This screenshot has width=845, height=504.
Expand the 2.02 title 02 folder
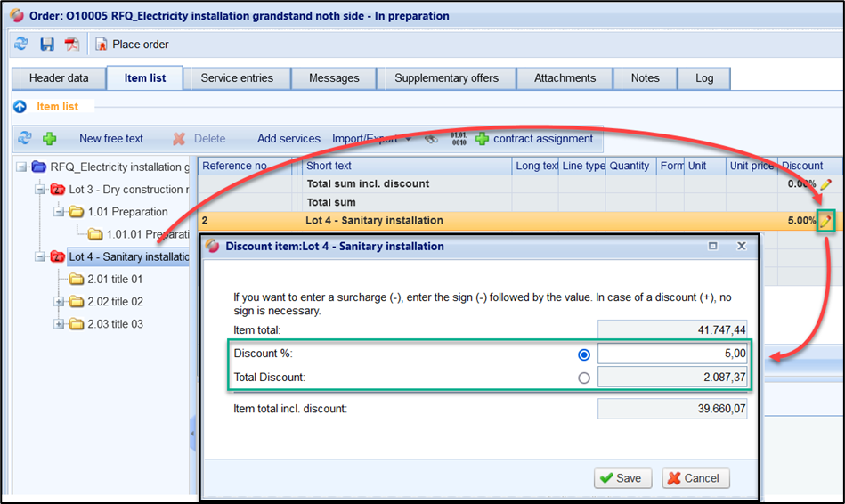point(59,302)
